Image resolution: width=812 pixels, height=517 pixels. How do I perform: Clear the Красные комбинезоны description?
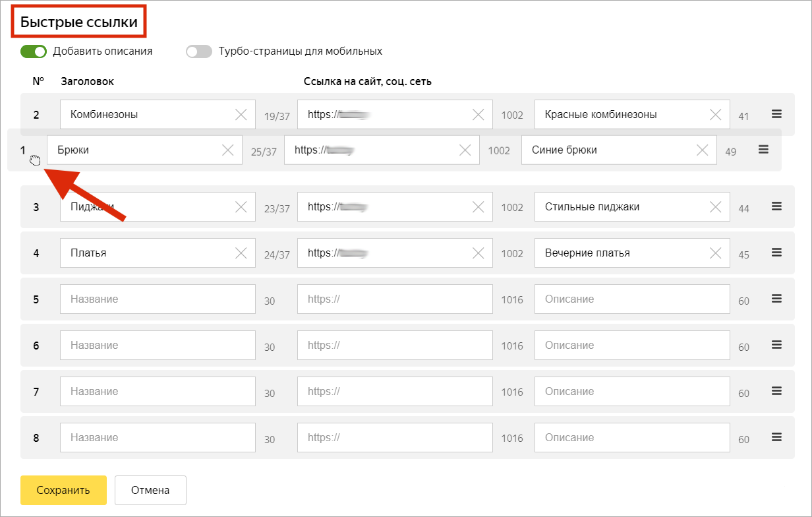(x=715, y=115)
